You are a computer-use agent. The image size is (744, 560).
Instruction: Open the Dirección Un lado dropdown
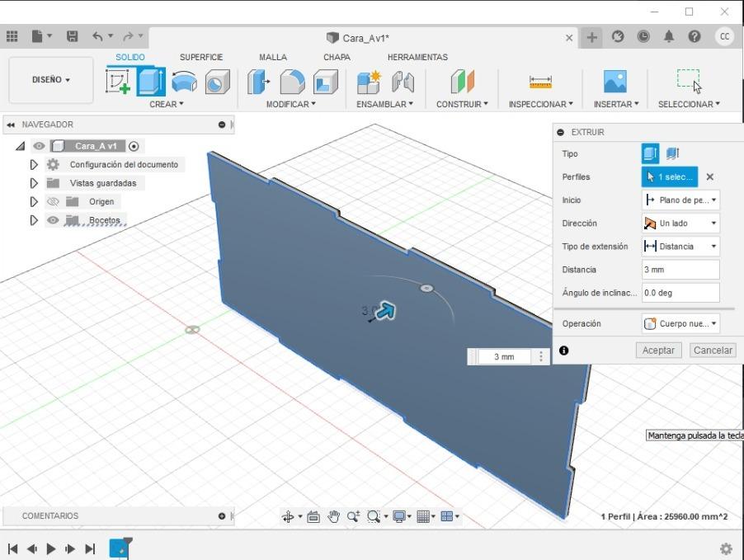(x=680, y=223)
